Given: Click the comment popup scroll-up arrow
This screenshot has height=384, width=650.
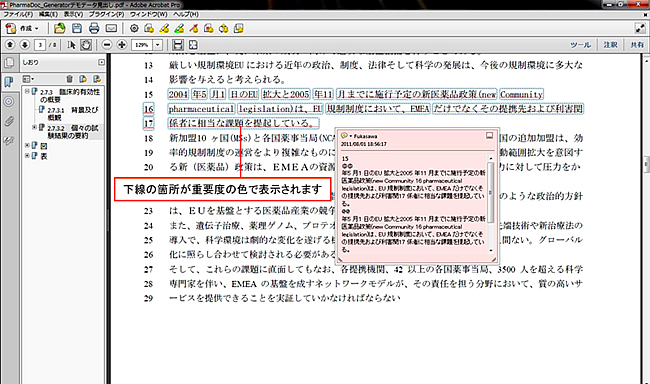Looking at the screenshot, I should click(490, 158).
